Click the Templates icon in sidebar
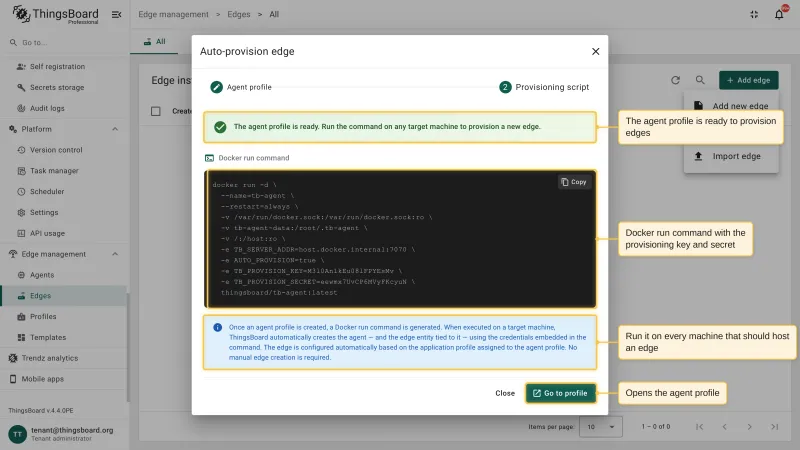The image size is (800, 450). click(21, 337)
